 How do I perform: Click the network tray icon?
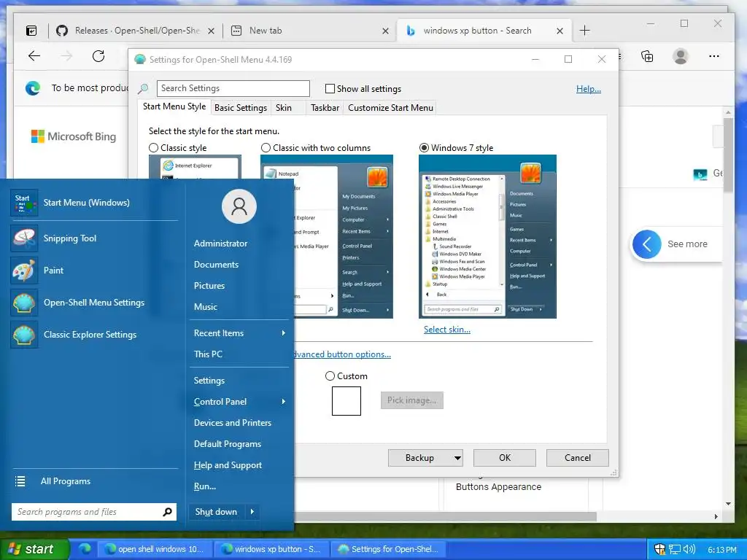click(x=674, y=549)
